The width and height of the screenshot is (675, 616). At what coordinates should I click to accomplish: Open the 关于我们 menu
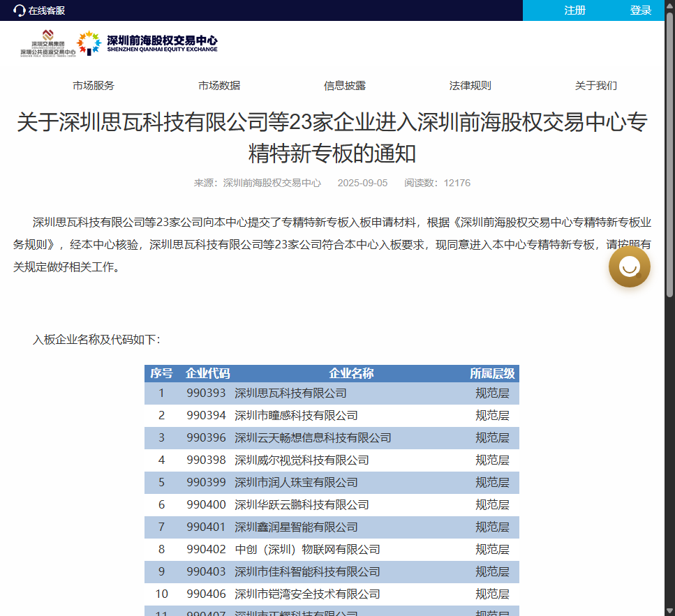pyautogui.click(x=596, y=86)
